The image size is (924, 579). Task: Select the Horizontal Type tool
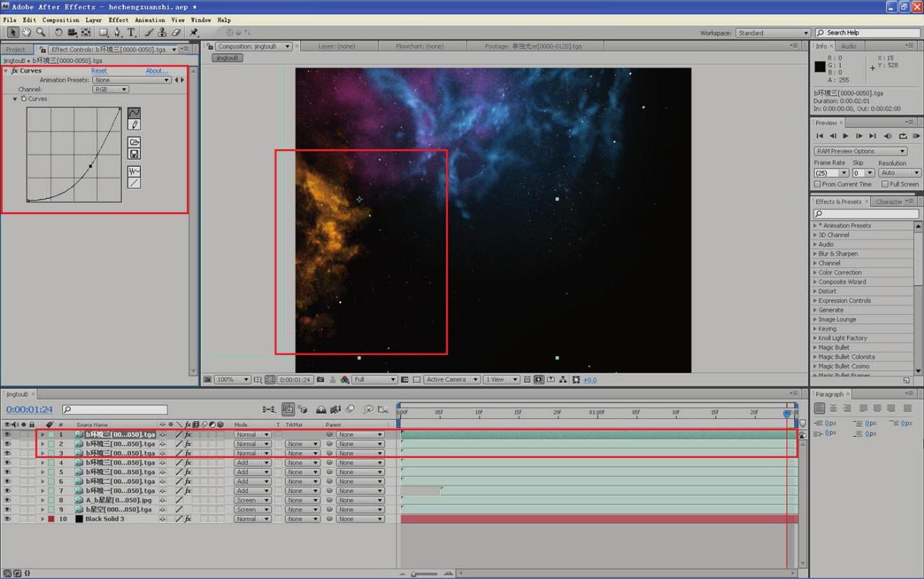pyautogui.click(x=131, y=32)
